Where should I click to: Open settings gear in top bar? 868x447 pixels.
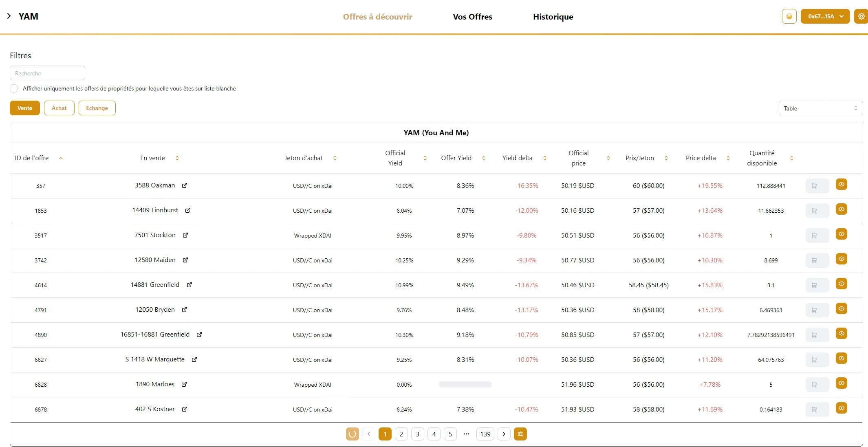coord(861,16)
